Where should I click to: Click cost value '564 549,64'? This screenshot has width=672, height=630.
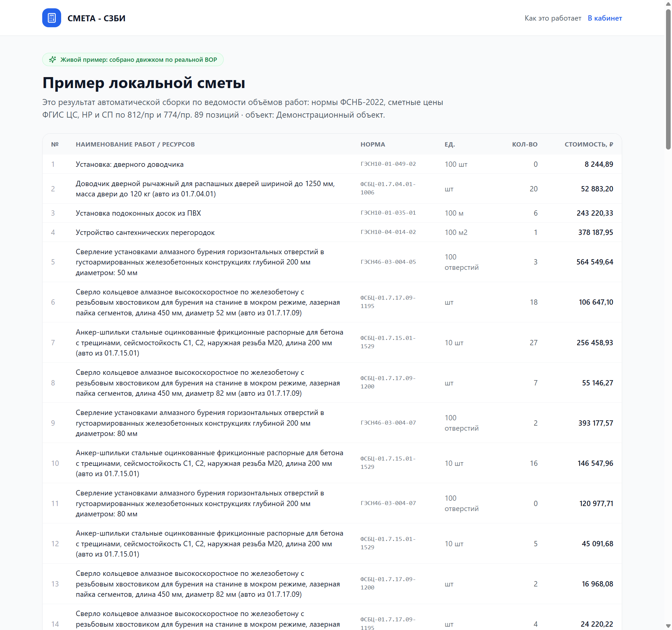point(595,262)
